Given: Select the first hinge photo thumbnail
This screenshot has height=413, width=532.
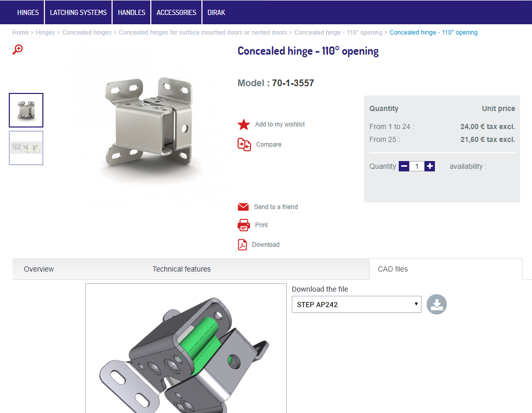Looking at the screenshot, I should coord(26,110).
